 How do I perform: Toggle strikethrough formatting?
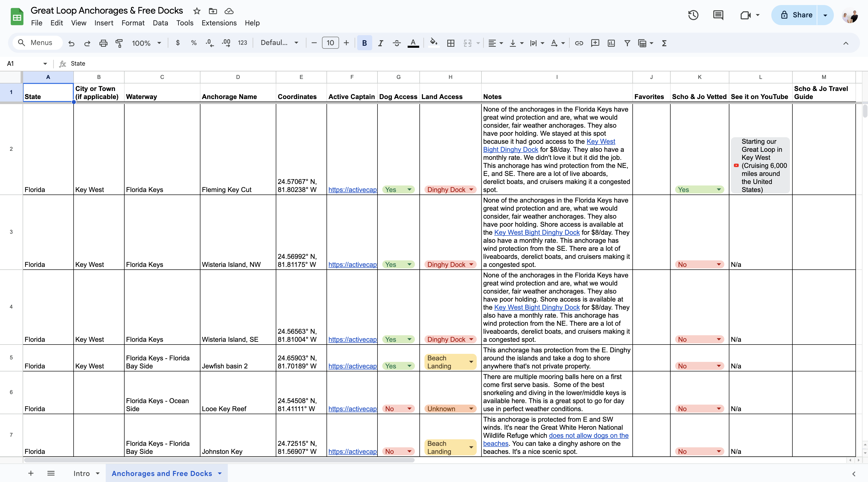(397, 43)
